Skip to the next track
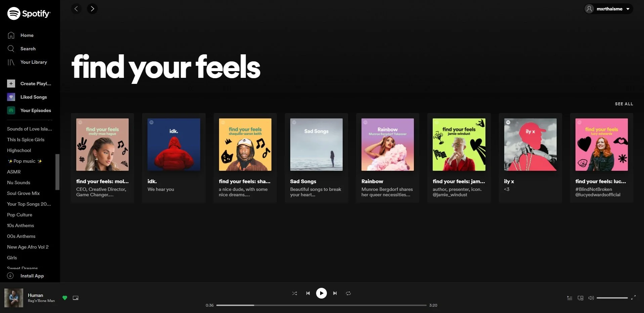 335,293
